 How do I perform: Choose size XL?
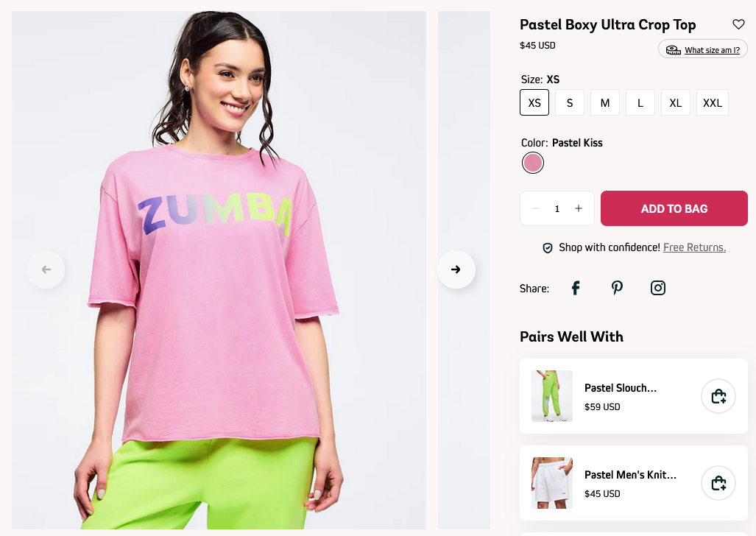click(x=676, y=102)
